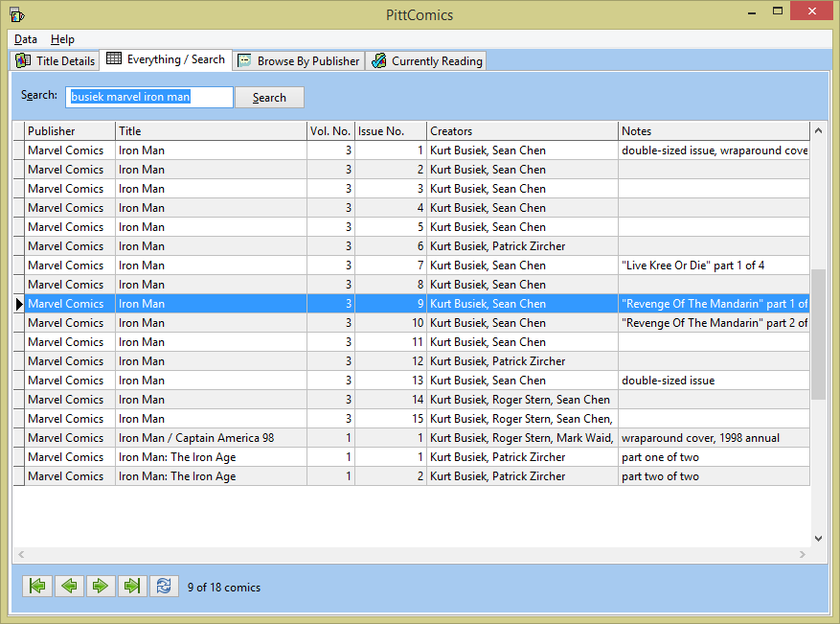
Task: Click 'Kurt Busiek, Patrick Zircher' in issue 6 row
Action: 522,246
